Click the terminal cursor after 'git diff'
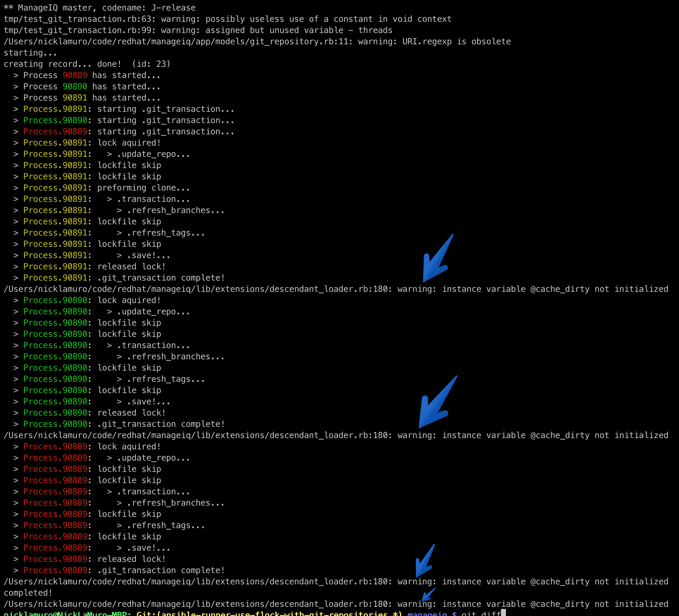This screenshot has width=679, height=616. coord(503,614)
